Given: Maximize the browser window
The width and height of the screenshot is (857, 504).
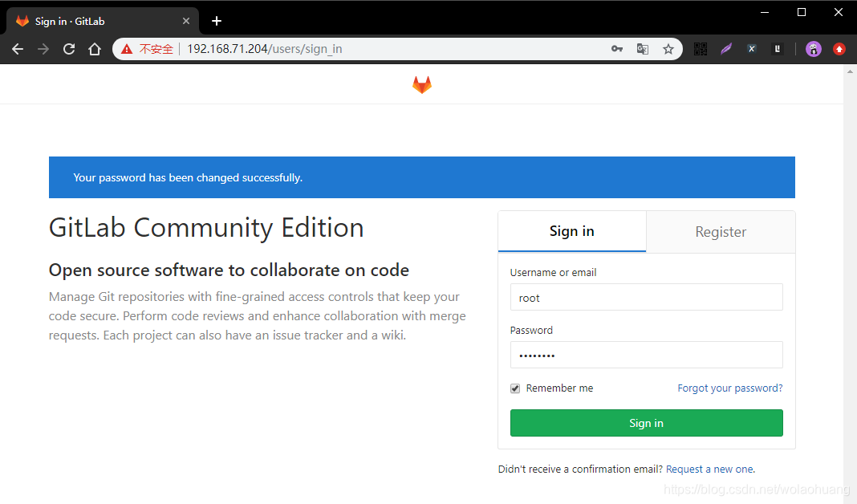Looking at the screenshot, I should (802, 12).
